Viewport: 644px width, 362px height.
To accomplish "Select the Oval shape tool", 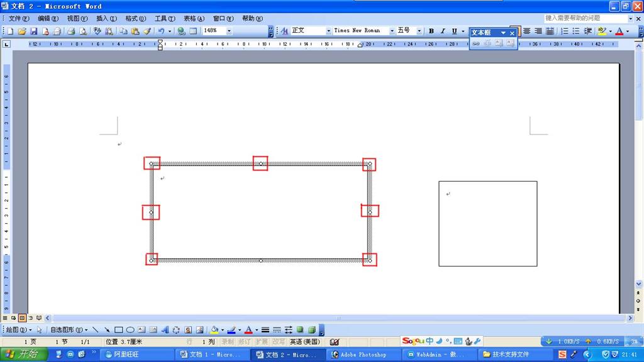I will click(130, 329).
